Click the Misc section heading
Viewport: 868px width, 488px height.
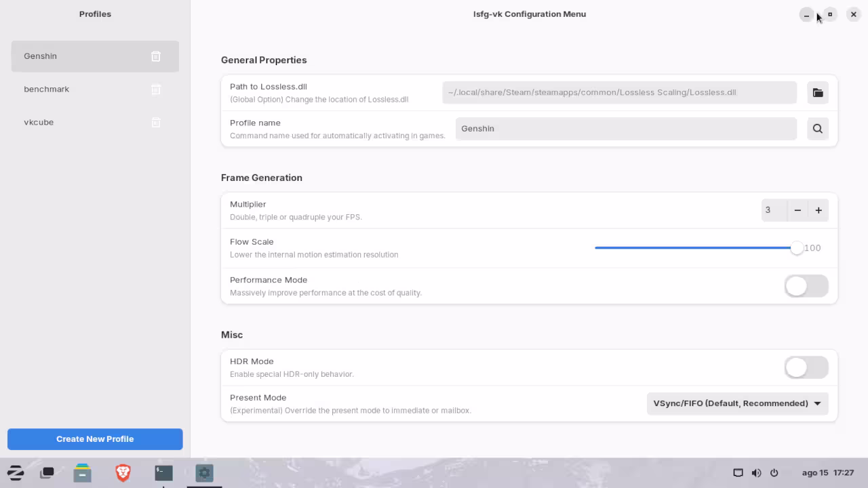coord(232,335)
